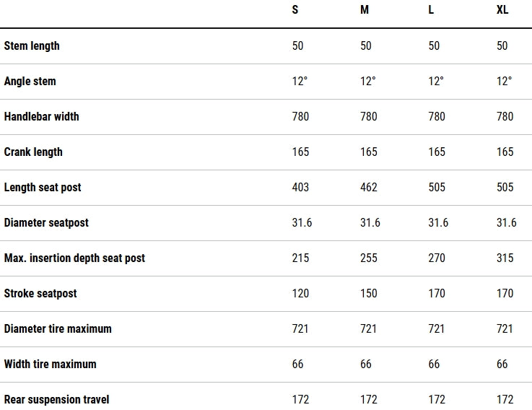Click the Diameter seatpost row label
The height and width of the screenshot is (410, 532).
pyautogui.click(x=46, y=222)
